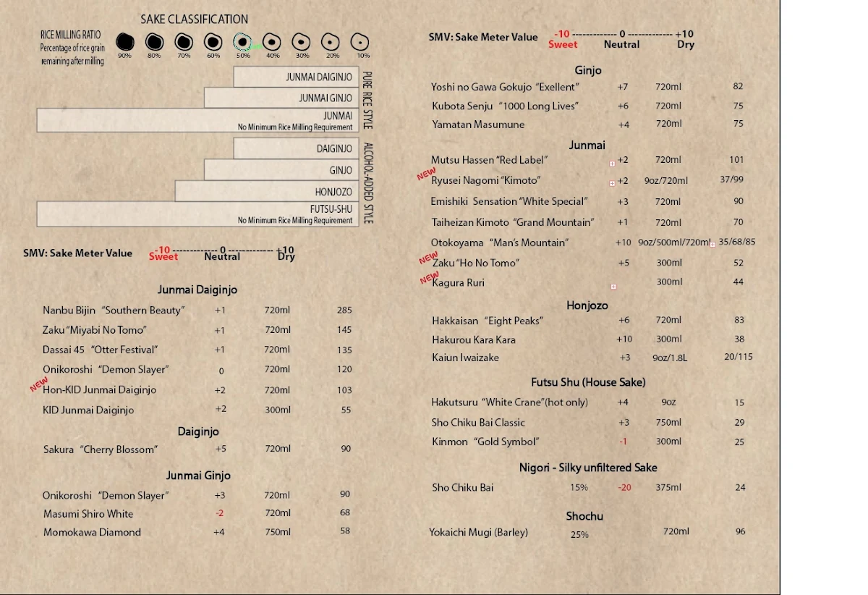
Task: Pick the 30% rice milling grain icon
Action: (301, 42)
